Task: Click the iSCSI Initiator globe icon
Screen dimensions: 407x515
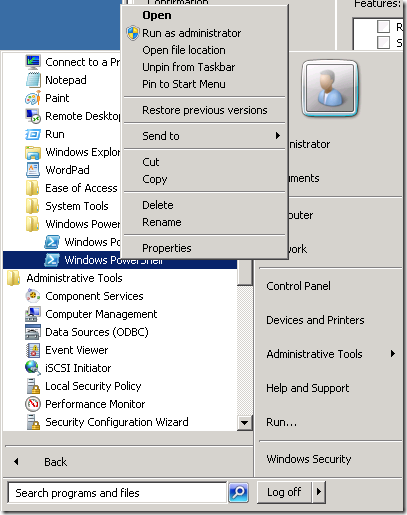Action: click(x=33, y=368)
